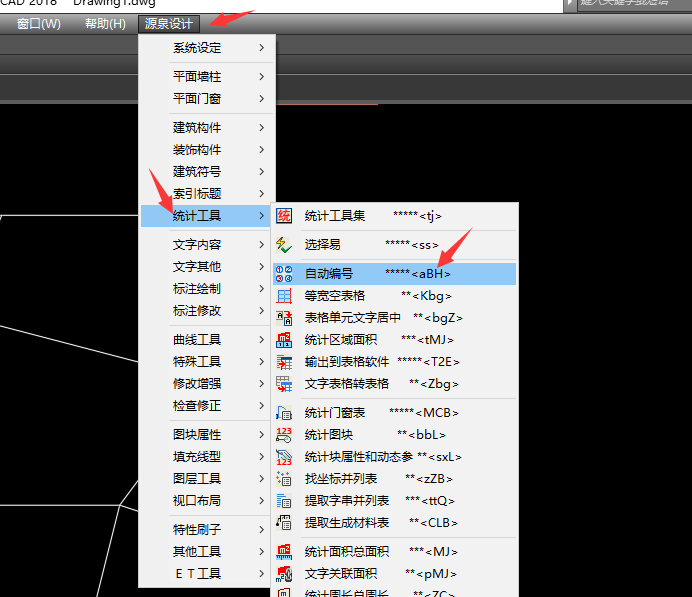
Task: Expand the 平面门窗 submenu arrow
Action: tap(262, 98)
